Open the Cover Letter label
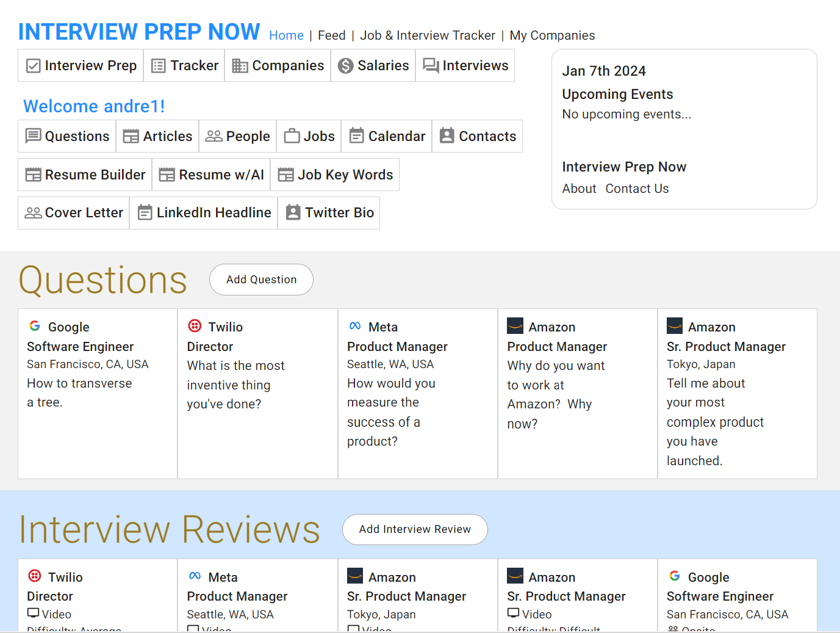 (x=84, y=212)
